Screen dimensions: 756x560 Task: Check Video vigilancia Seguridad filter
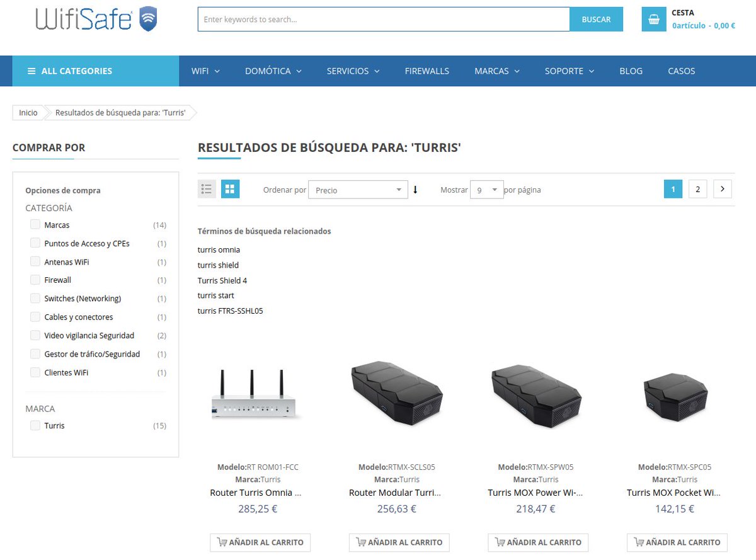(x=35, y=335)
